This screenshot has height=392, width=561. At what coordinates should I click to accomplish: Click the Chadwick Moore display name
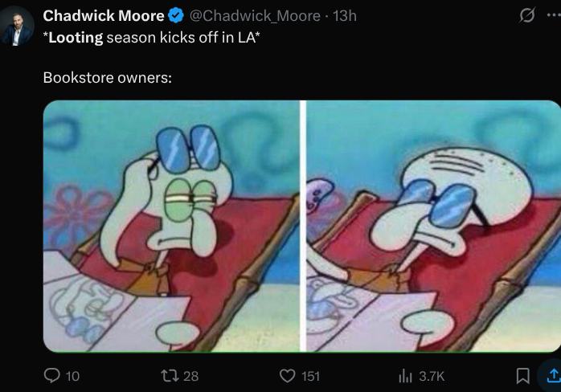click(104, 16)
